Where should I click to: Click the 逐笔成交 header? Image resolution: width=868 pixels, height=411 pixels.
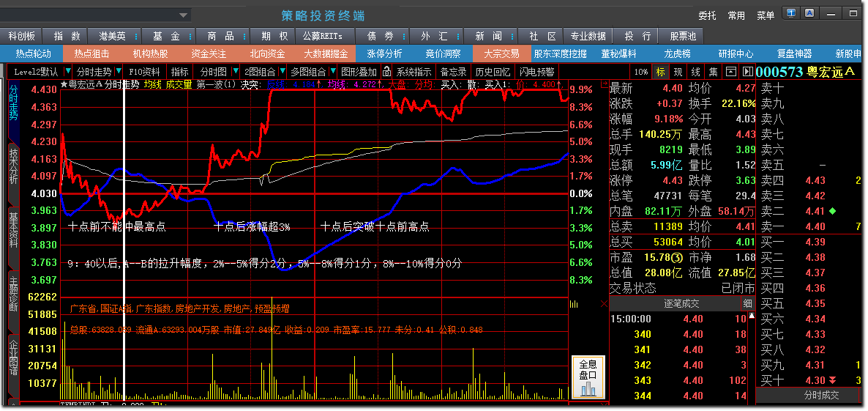pos(681,303)
